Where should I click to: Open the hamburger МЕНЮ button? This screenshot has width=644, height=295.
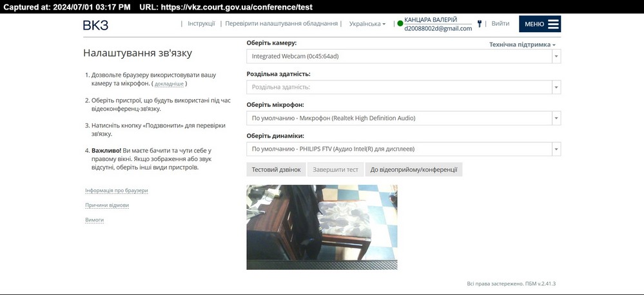[540, 24]
